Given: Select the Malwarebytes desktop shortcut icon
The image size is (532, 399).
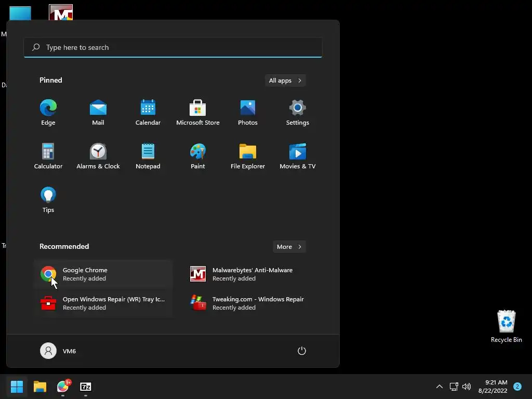Looking at the screenshot, I should coord(61,12).
